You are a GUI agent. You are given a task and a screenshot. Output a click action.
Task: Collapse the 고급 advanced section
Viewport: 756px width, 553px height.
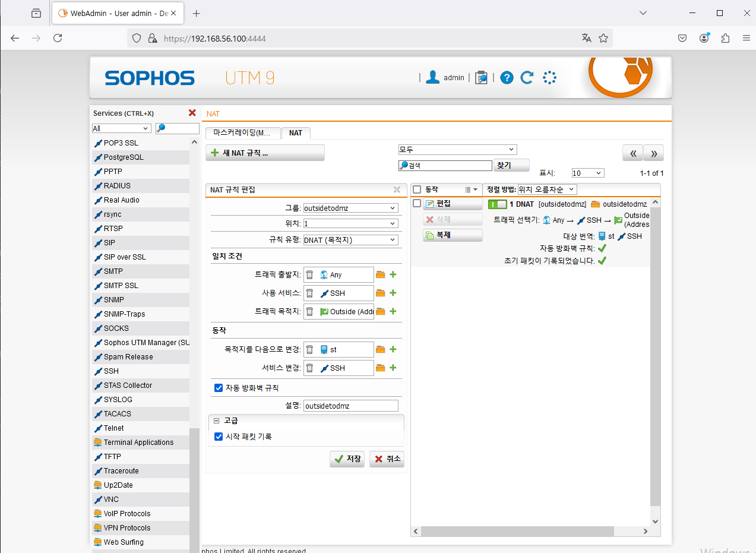(217, 421)
